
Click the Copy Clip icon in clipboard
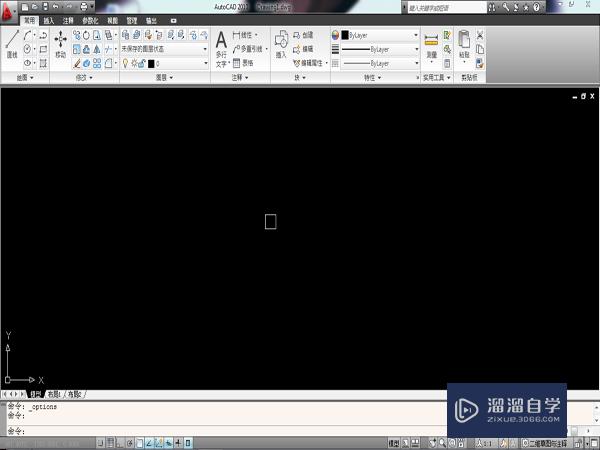(480, 49)
